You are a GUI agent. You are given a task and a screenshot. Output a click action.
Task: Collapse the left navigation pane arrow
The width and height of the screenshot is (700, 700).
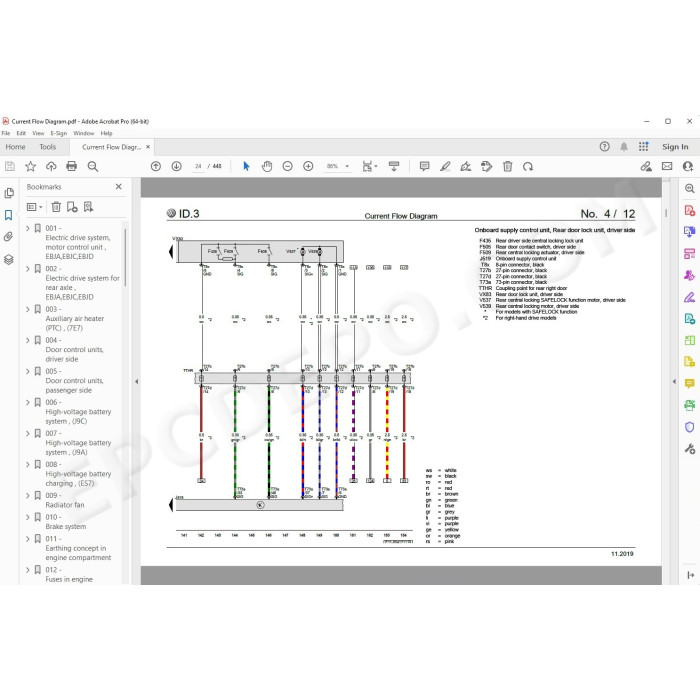click(x=137, y=382)
